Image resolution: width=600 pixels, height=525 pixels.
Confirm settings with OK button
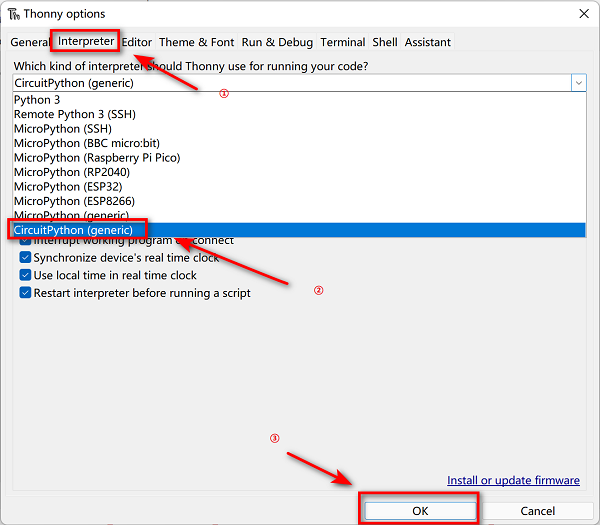[420, 511]
